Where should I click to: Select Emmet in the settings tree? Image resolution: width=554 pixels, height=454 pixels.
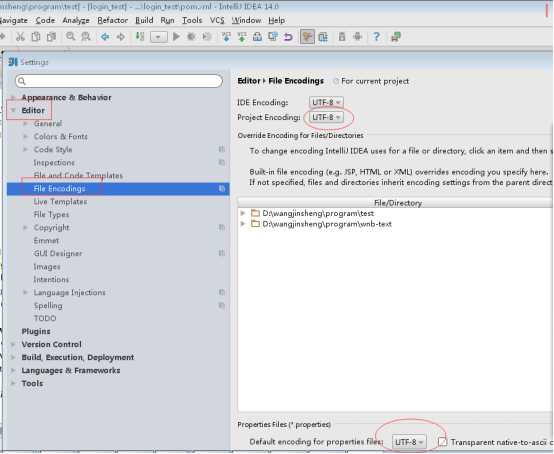tap(46, 241)
